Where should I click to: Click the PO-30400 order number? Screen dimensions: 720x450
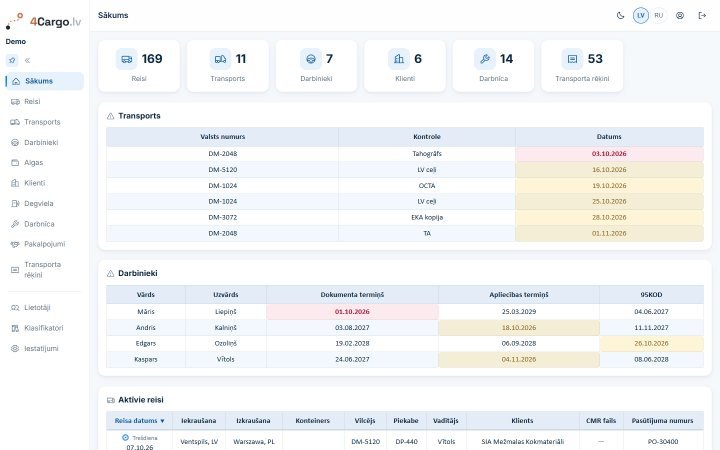click(x=663, y=442)
